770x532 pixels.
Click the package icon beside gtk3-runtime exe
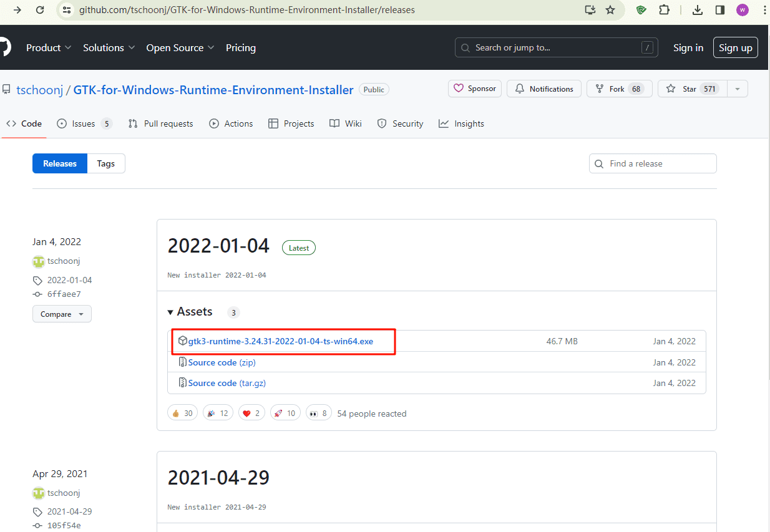(183, 341)
